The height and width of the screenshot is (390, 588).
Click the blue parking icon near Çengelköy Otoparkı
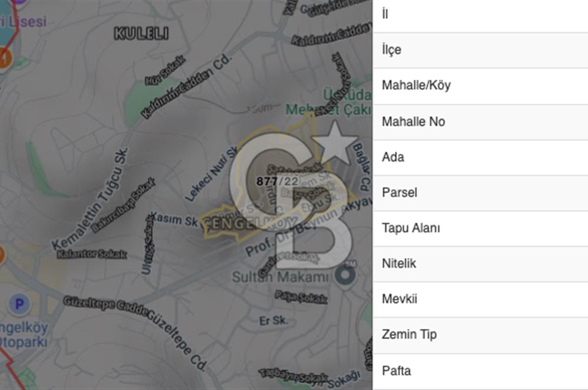pos(20,304)
